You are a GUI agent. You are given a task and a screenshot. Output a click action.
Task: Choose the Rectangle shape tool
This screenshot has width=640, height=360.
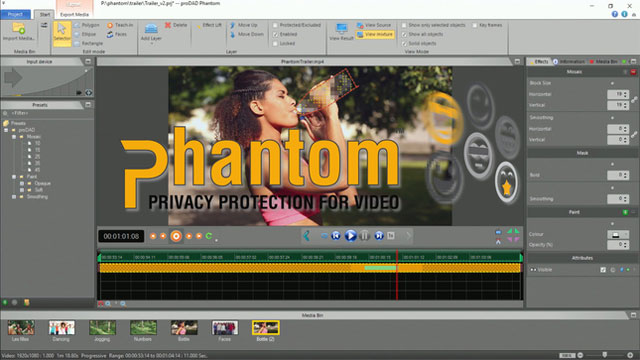coord(88,43)
